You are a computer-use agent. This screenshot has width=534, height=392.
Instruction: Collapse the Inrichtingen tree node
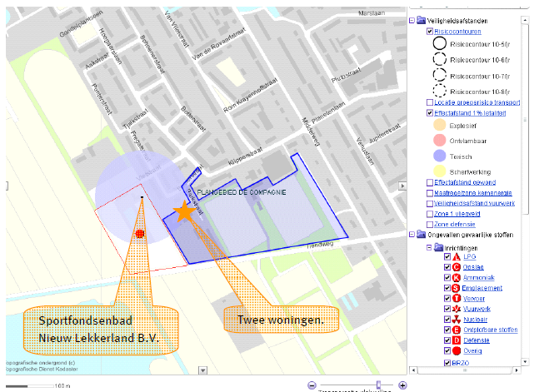pyautogui.click(x=429, y=247)
